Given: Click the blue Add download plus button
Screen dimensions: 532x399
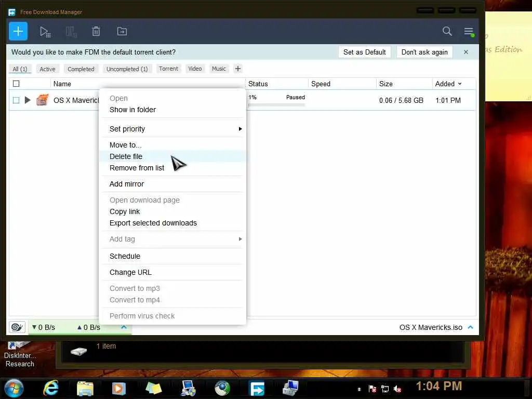Looking at the screenshot, I should [x=18, y=31].
